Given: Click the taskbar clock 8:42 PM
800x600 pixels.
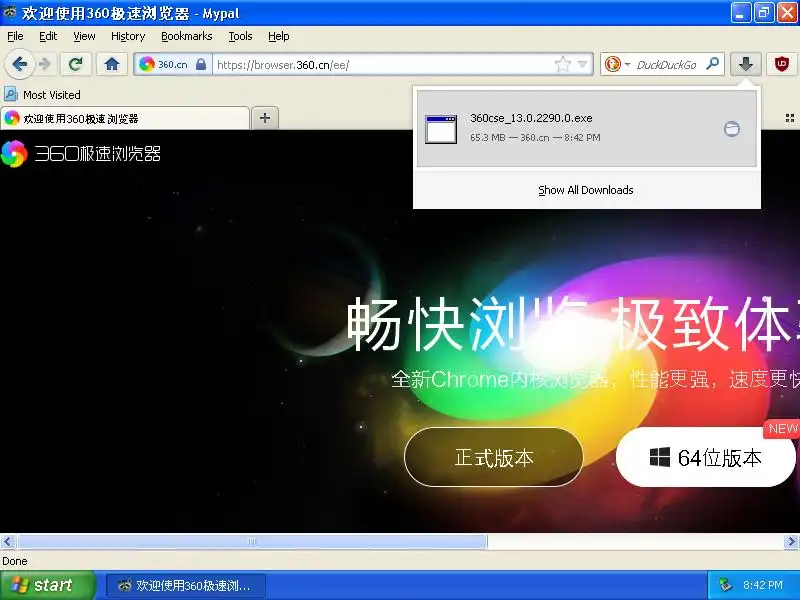Looking at the screenshot, I should point(762,585).
